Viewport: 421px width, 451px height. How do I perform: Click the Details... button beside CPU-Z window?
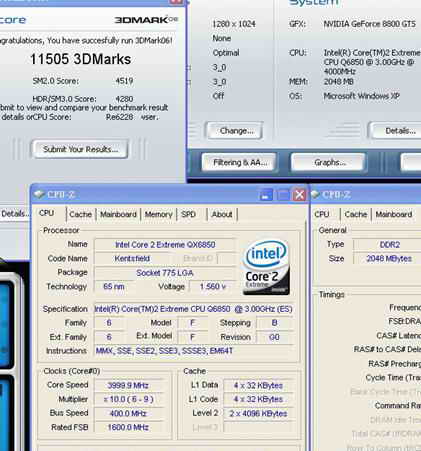[15, 214]
